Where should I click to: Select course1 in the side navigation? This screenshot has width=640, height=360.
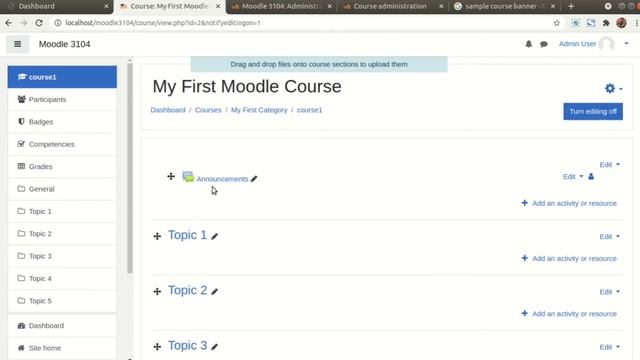tap(62, 77)
